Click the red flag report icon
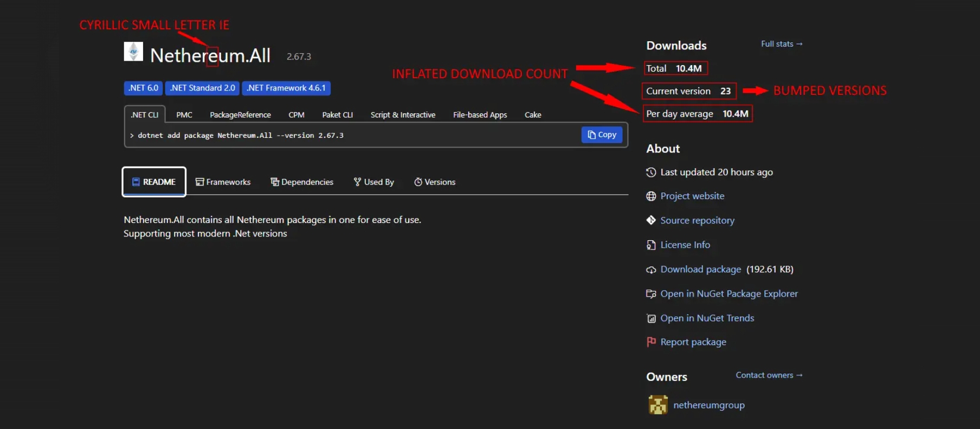The width and height of the screenshot is (980, 429). (x=651, y=342)
